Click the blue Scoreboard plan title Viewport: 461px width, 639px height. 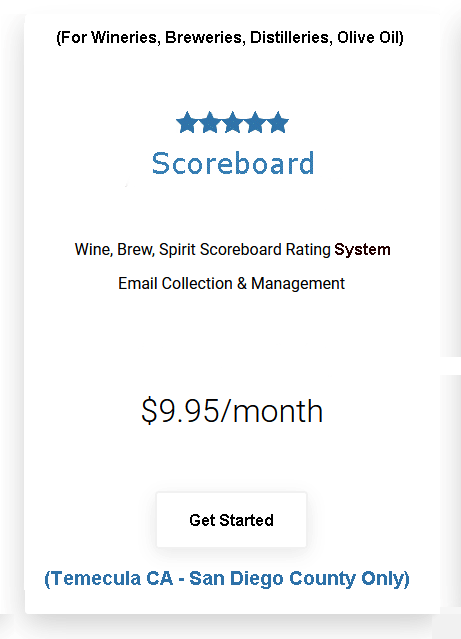pos(233,163)
